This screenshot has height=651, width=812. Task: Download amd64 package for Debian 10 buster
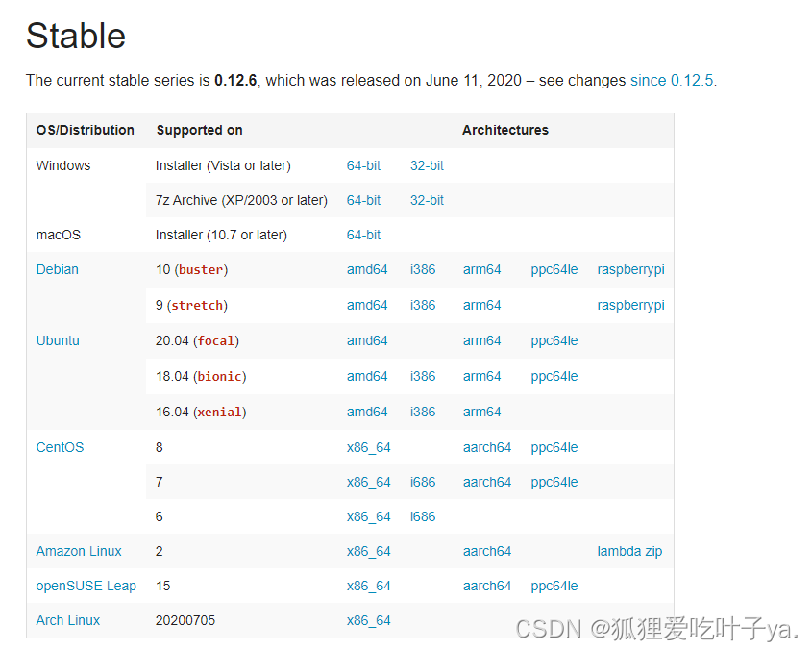tap(367, 269)
